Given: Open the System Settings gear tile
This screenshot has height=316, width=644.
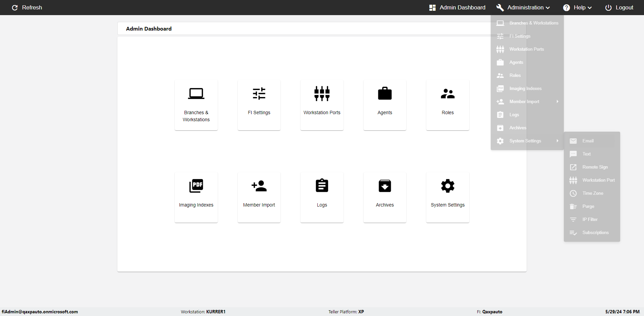Looking at the screenshot, I should pos(448,197).
